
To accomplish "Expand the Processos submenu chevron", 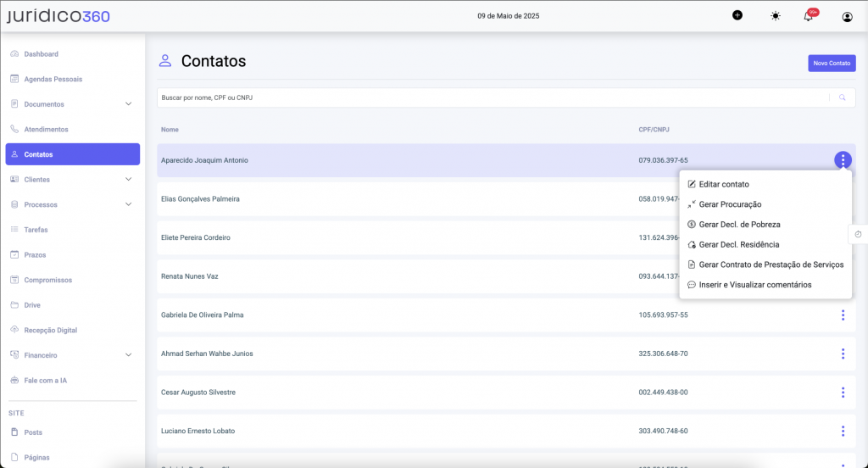I will (129, 204).
